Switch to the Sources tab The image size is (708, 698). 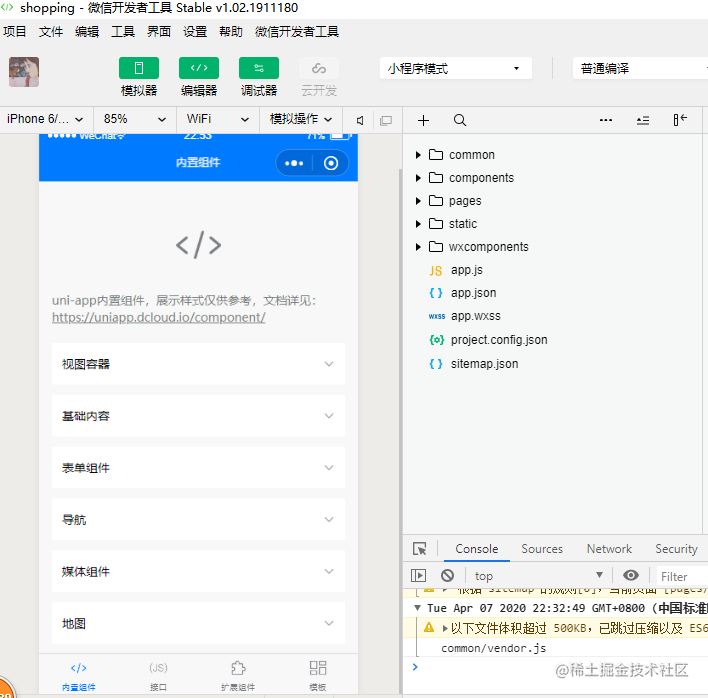tap(542, 549)
